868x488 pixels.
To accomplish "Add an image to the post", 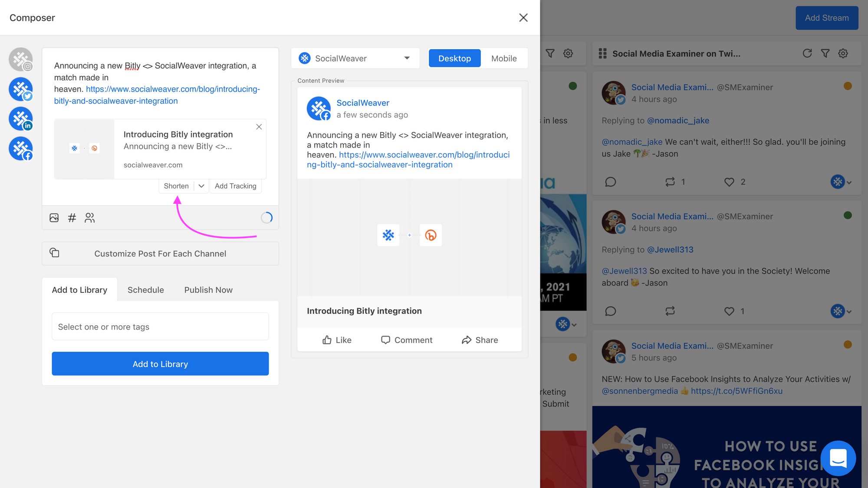I will click(x=54, y=218).
